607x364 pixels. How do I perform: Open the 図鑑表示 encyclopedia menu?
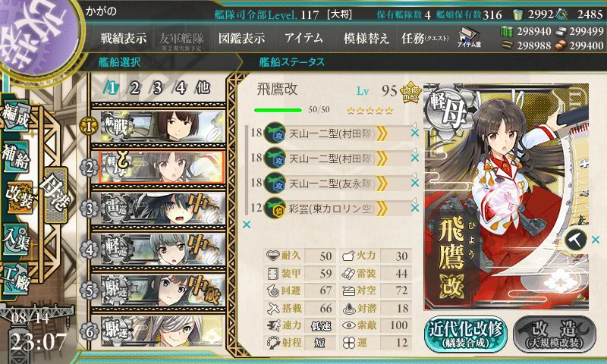pyautogui.click(x=241, y=38)
